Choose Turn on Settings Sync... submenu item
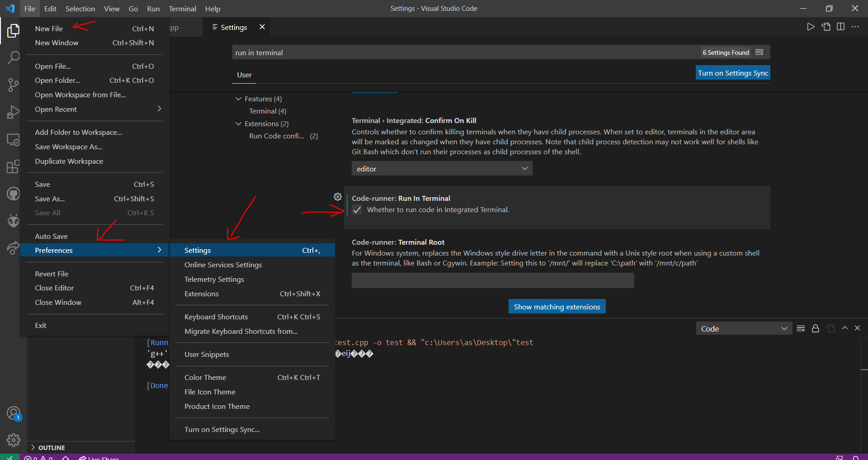This screenshot has height=460, width=868. (x=252, y=429)
